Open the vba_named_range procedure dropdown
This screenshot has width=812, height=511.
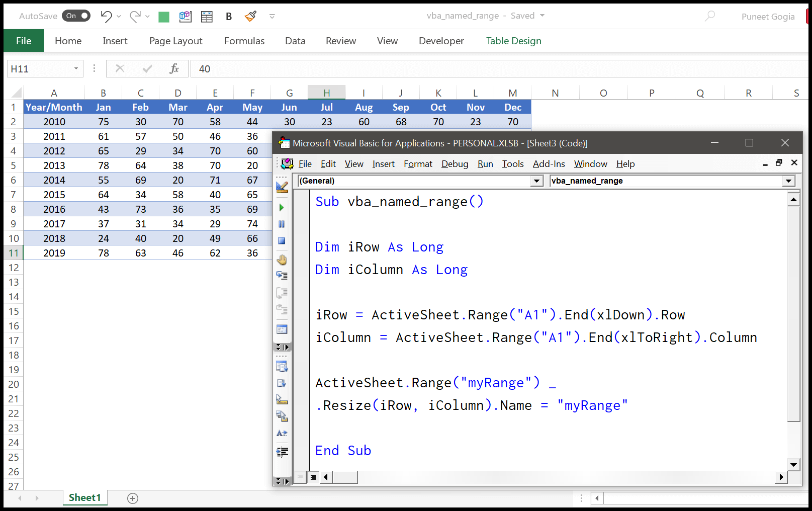pos(788,181)
